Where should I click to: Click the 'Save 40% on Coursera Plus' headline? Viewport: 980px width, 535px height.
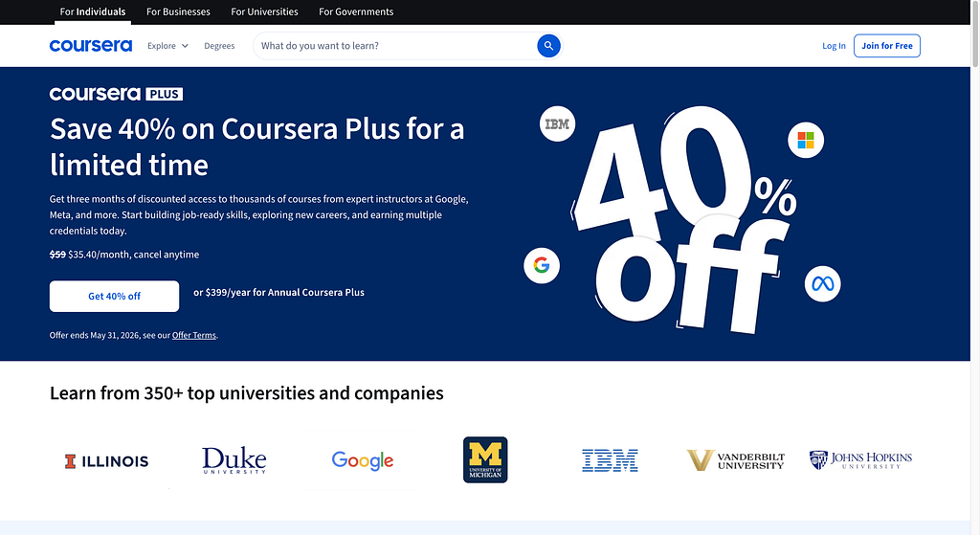pyautogui.click(x=256, y=146)
